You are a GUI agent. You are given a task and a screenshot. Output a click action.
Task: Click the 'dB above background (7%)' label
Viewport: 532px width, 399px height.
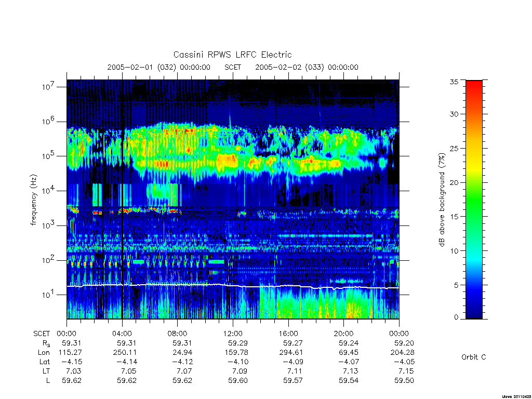point(442,200)
